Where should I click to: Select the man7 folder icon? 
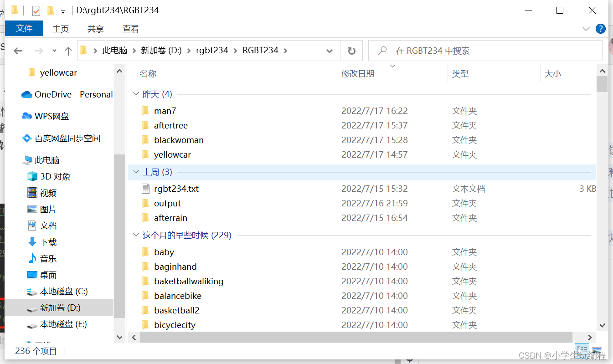pos(145,111)
